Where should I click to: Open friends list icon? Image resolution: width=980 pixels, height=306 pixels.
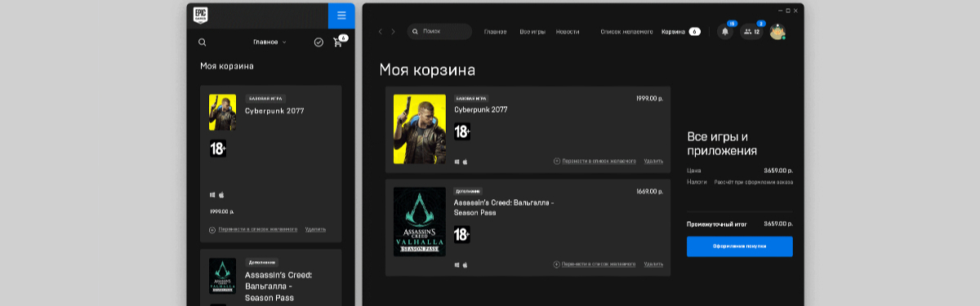(751, 32)
